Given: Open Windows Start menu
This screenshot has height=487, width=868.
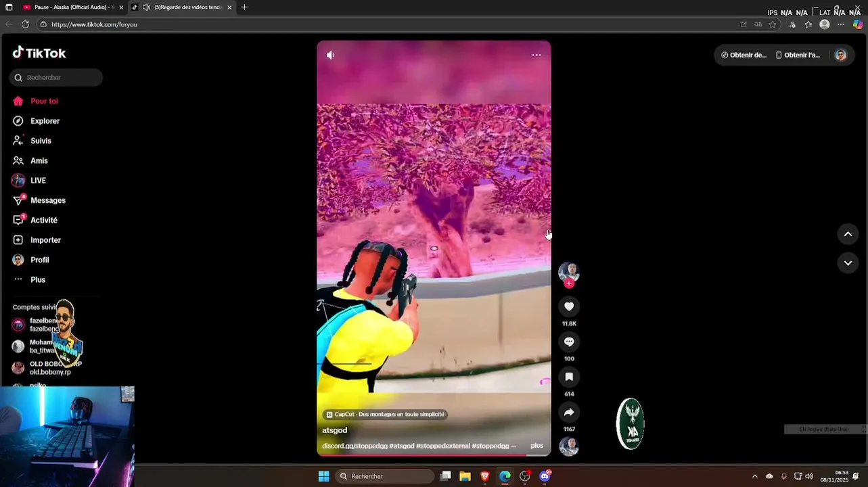Looking at the screenshot, I should pyautogui.click(x=323, y=476).
